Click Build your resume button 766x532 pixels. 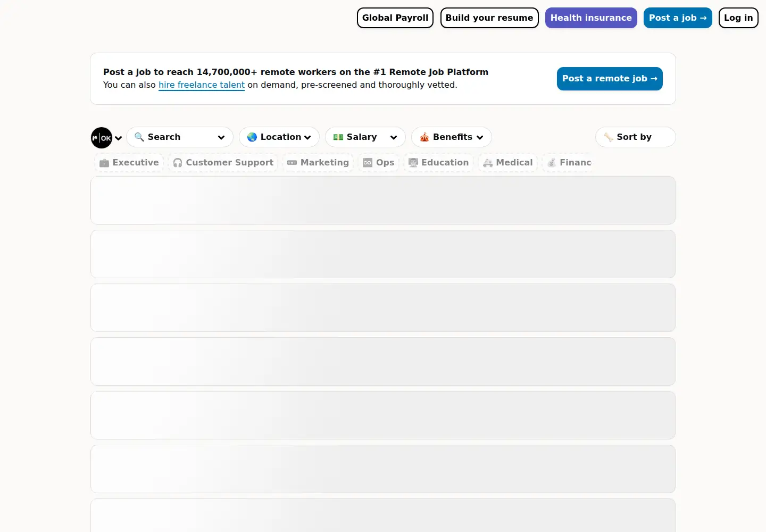pos(489,18)
